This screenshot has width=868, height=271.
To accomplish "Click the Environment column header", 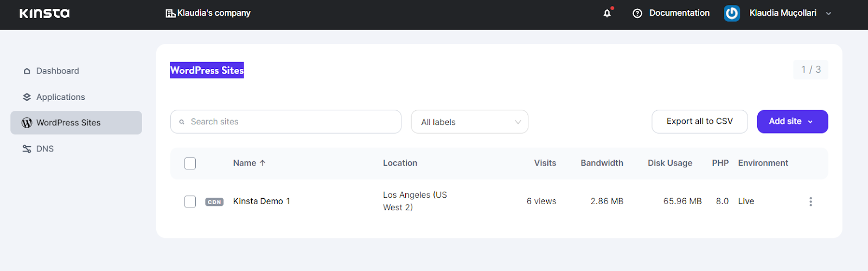I will pyautogui.click(x=763, y=163).
